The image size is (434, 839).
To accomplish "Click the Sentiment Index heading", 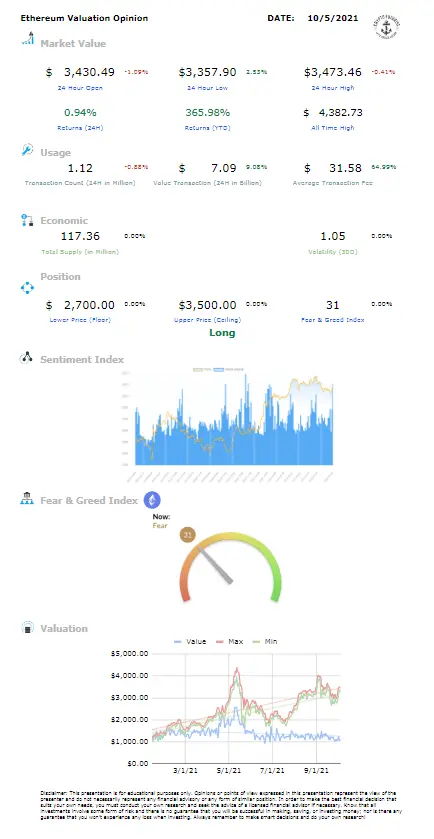I will point(82,360).
